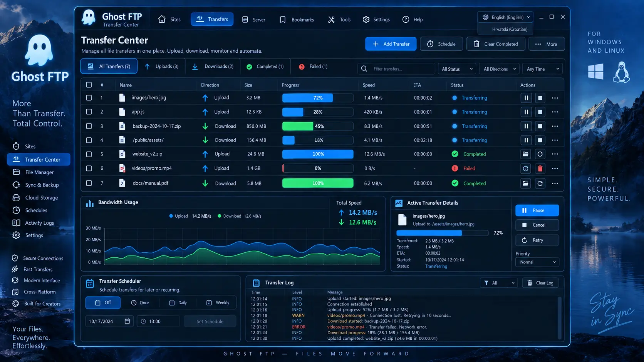The image size is (644, 362).
Task: Pause the images/hero.jpg transfer row
Action: (526, 98)
